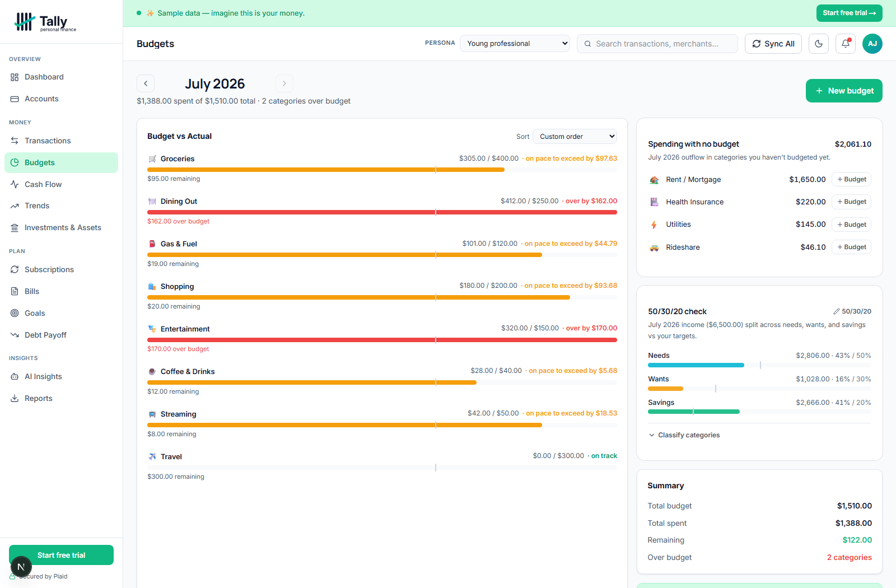Click Start free trial in banner
The height and width of the screenshot is (588, 896).
point(849,13)
